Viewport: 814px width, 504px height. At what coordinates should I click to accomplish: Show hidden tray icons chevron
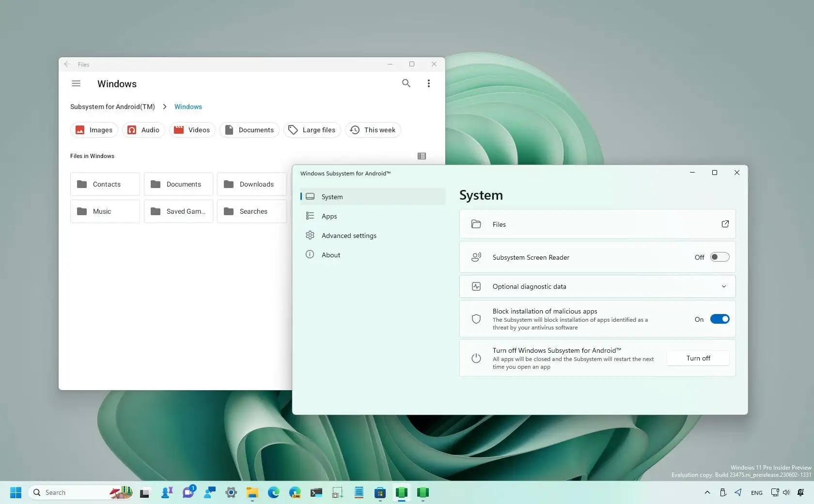[x=707, y=492]
